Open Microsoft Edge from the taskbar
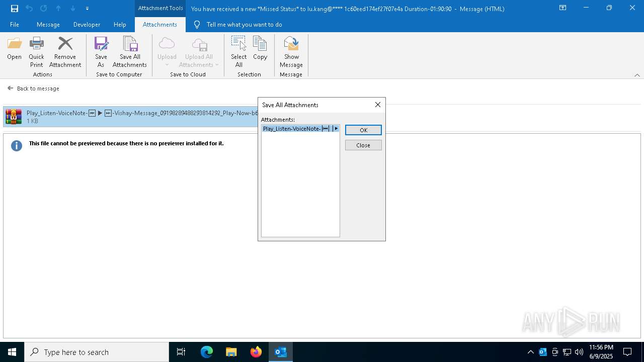The width and height of the screenshot is (644, 362). [x=207, y=352]
